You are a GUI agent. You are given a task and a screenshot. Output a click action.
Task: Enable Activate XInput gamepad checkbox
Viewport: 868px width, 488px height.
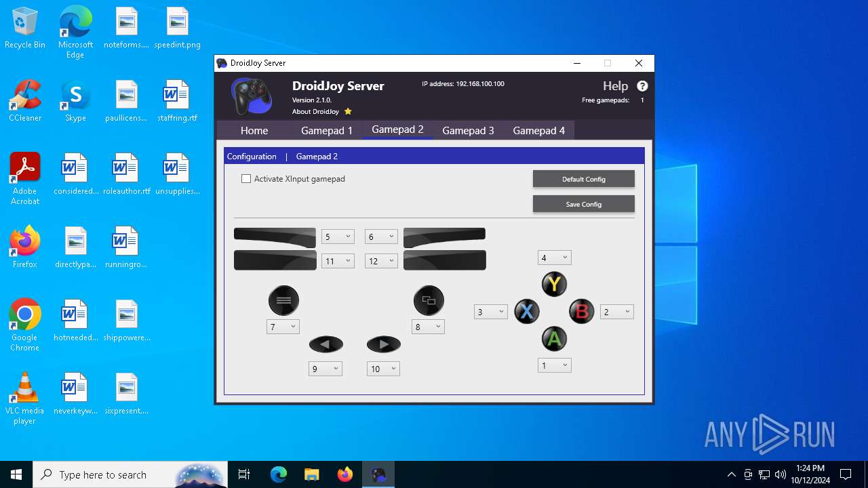coord(246,179)
